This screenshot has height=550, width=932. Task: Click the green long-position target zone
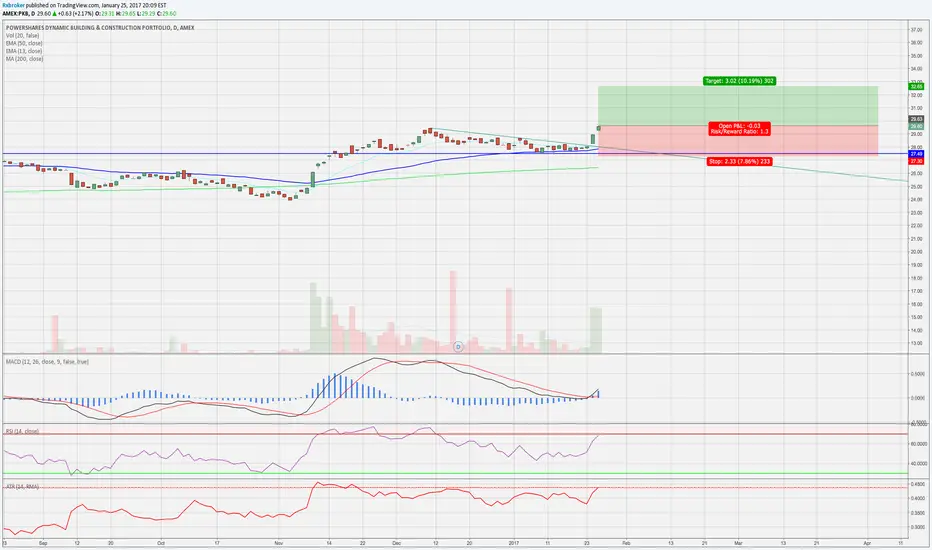tap(738, 106)
